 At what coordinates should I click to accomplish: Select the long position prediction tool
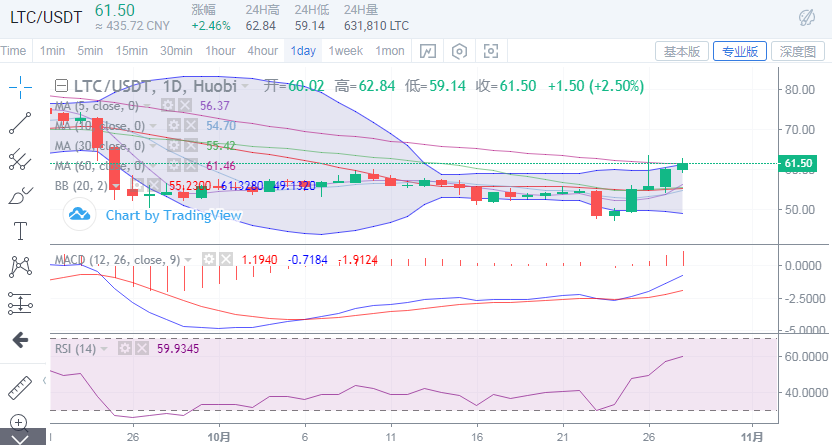pyautogui.click(x=20, y=303)
